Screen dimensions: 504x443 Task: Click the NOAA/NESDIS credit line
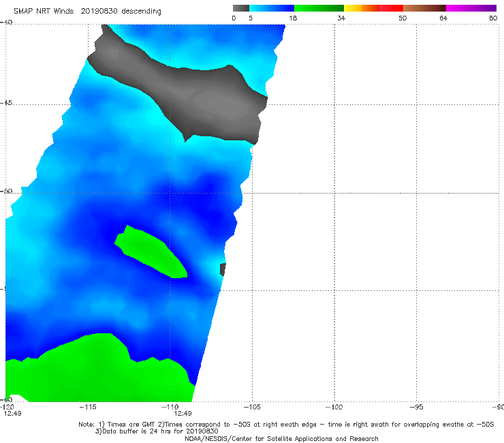[281, 439]
